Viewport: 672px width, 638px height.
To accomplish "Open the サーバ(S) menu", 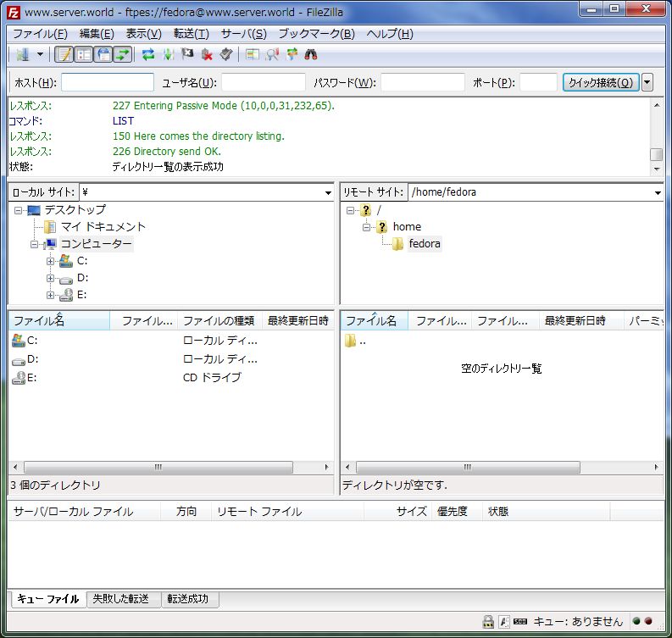I will tap(243, 33).
